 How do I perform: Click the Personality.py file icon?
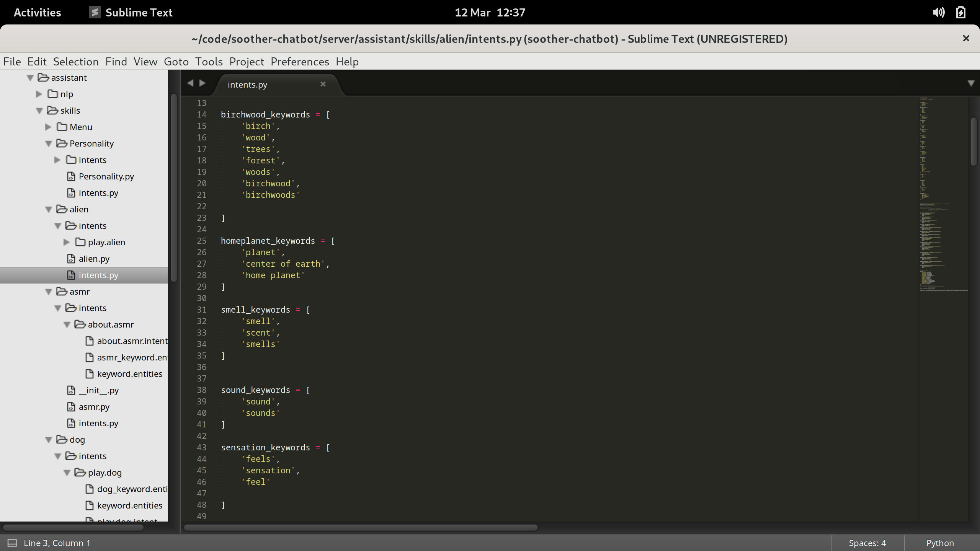pos(71,176)
